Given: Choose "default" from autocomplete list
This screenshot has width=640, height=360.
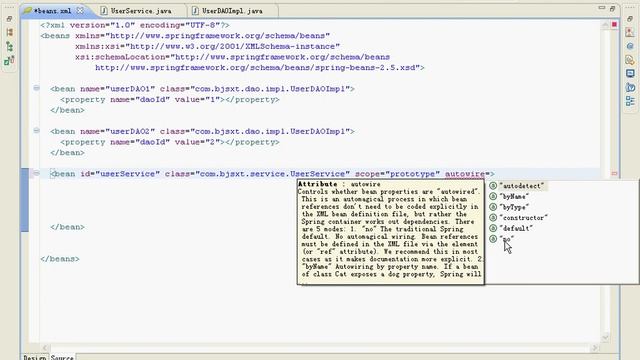Looking at the screenshot, I should 516,228.
